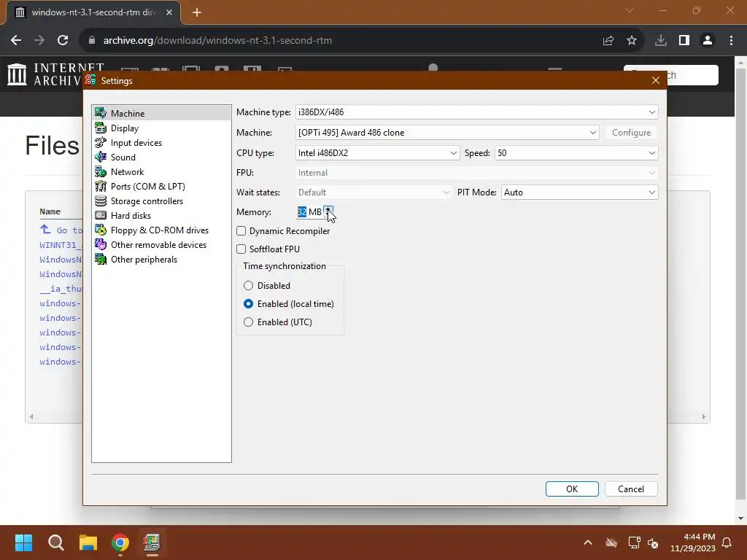
Task: Open the WINNT31_ file link
Action: tap(61, 245)
